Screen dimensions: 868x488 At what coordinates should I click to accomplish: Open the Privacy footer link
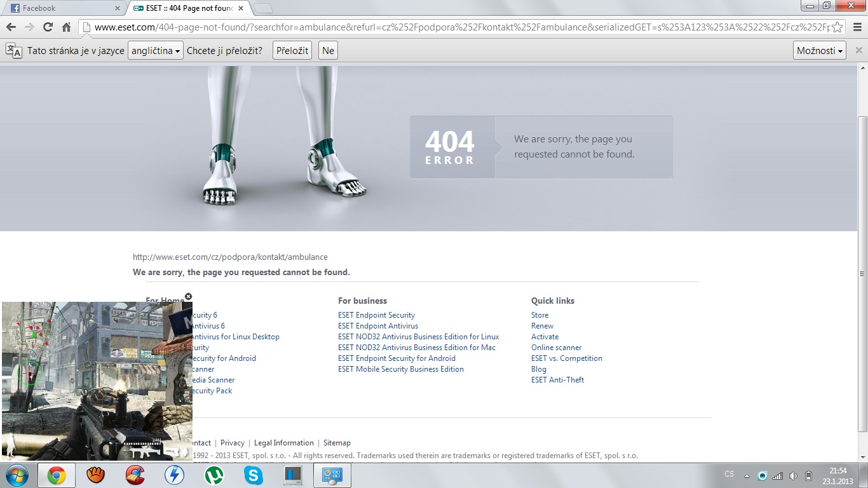point(233,443)
